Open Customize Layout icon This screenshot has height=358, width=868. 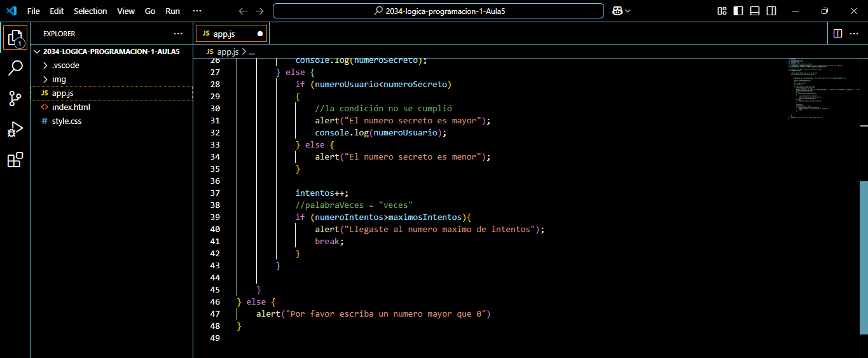pos(722,11)
